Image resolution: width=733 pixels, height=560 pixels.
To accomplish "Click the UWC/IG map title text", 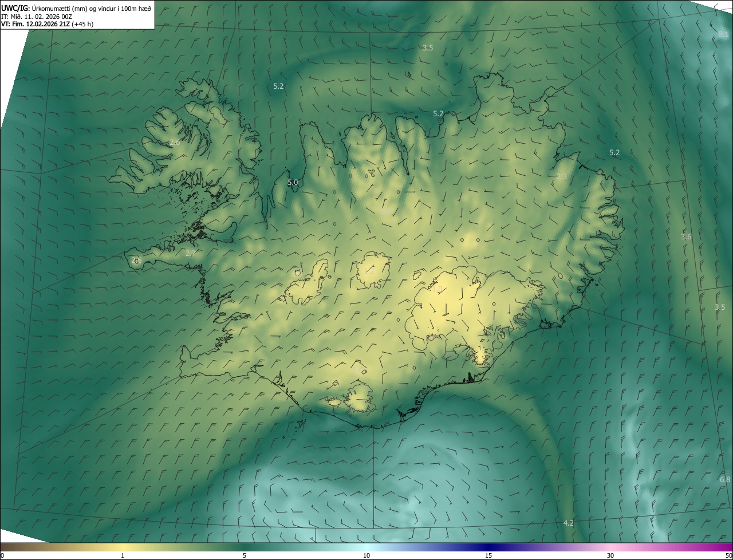I will tap(15, 8).
